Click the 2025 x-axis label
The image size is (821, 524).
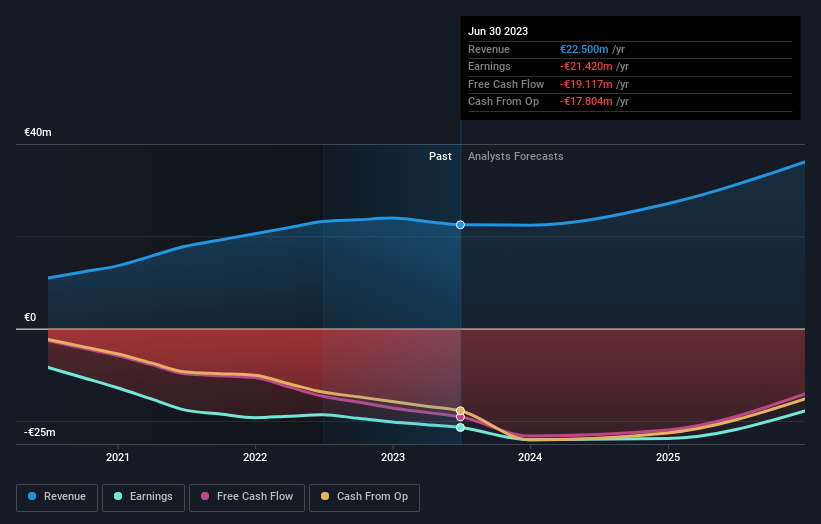[668, 457]
